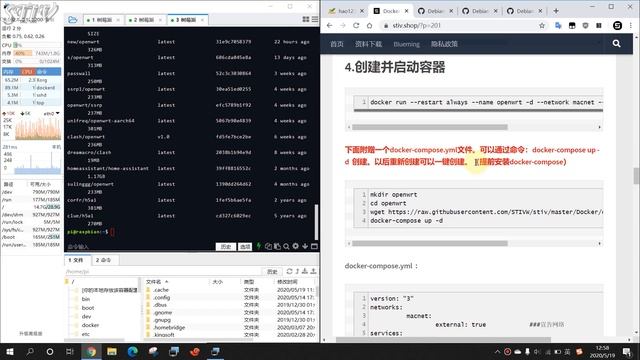
Task: Switch to the 命令 tab in the bottom panel
Action: point(103,260)
